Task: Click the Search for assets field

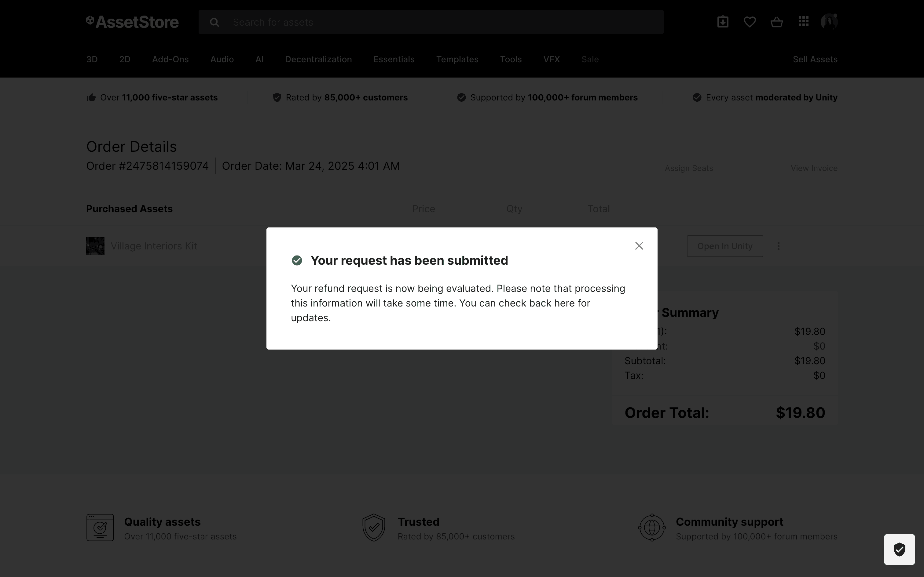Action: pos(443,22)
